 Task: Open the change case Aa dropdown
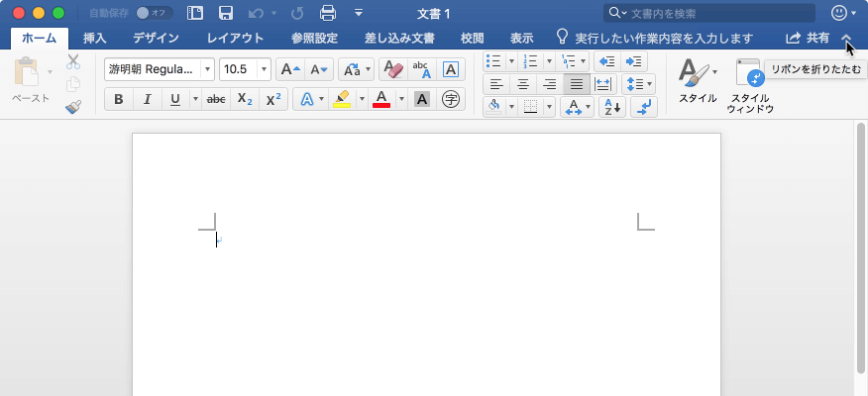coord(356,69)
